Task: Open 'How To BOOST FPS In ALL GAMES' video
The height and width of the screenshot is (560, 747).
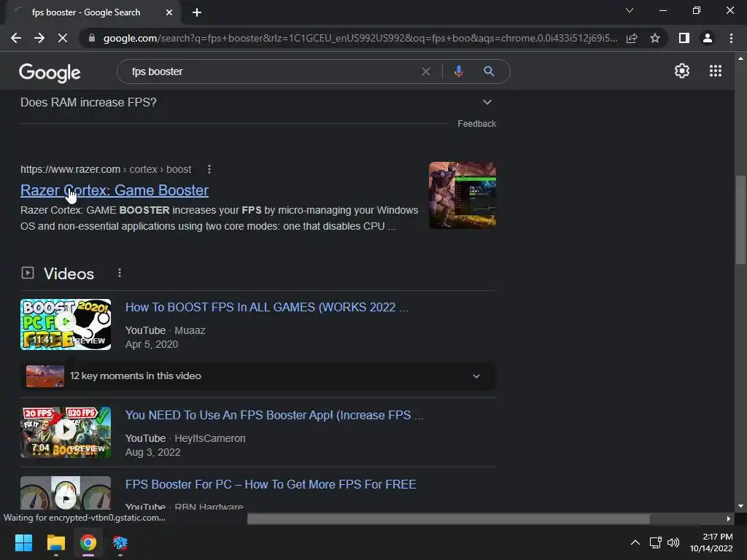Action: tap(267, 307)
